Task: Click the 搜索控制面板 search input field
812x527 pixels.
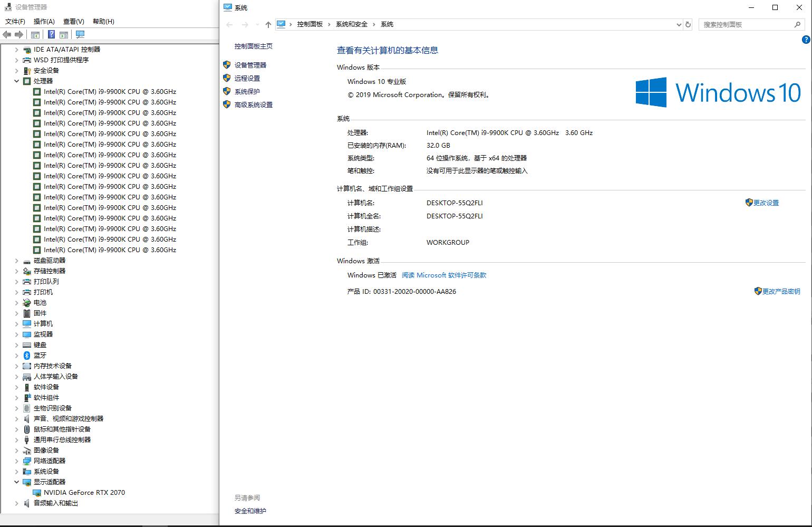Action: (x=746, y=24)
